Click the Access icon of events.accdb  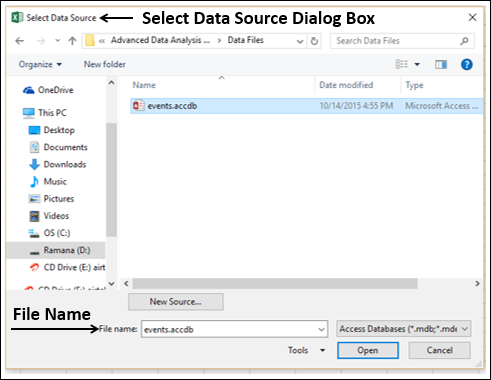[x=139, y=106]
